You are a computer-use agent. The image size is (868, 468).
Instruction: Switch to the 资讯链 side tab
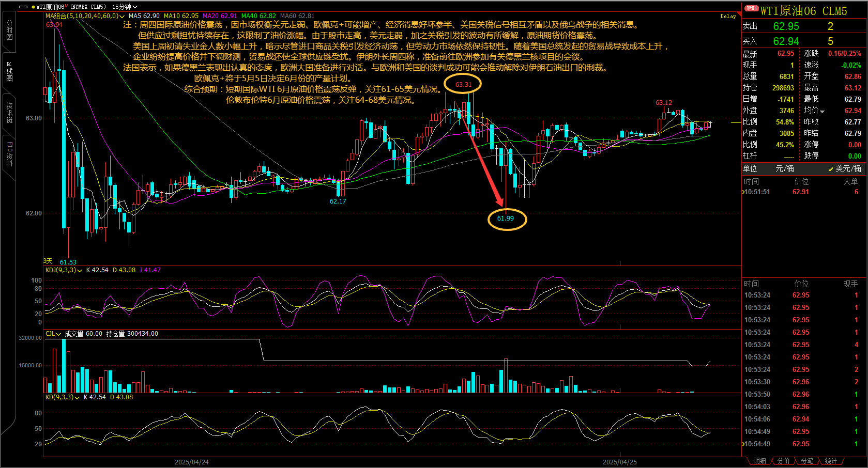(x=9, y=113)
